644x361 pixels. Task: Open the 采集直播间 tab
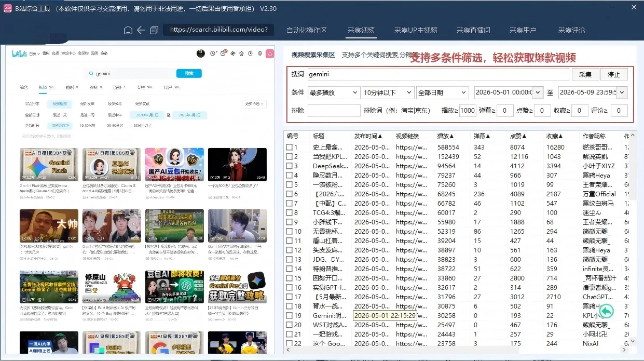coord(473,30)
